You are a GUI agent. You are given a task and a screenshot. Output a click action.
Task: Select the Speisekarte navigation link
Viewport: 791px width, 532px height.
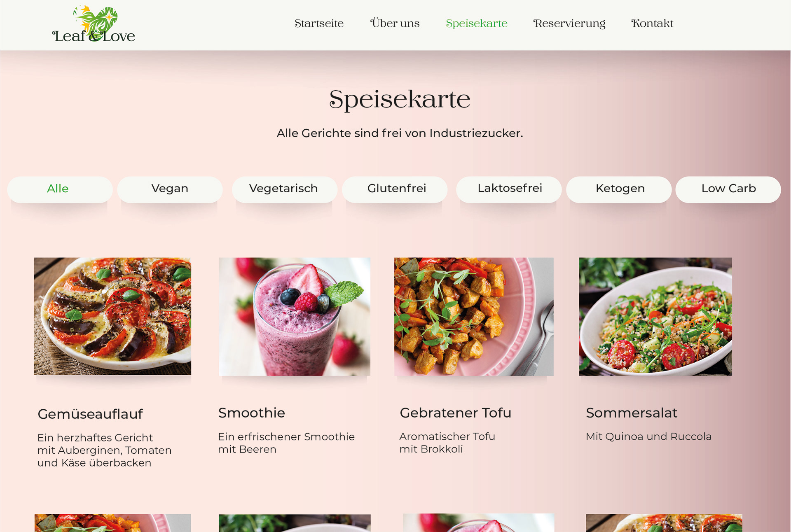click(x=477, y=23)
